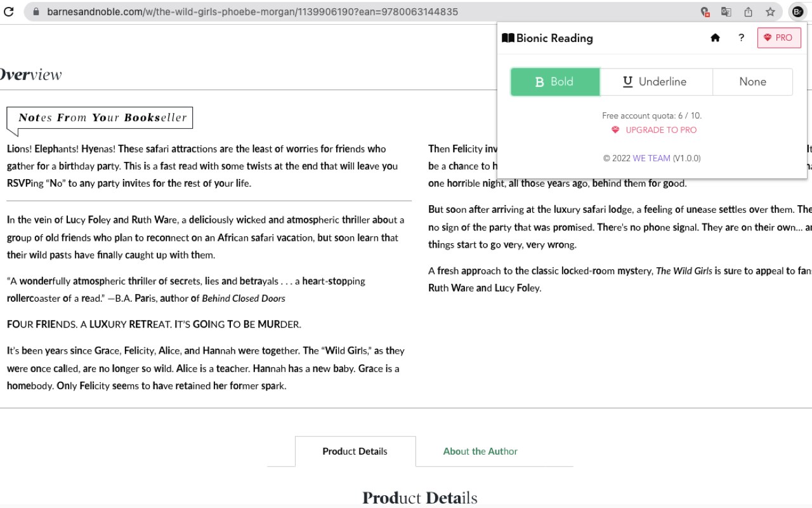Image resolution: width=812 pixels, height=508 pixels.
Task: Click the question mark help icon
Action: [741, 38]
